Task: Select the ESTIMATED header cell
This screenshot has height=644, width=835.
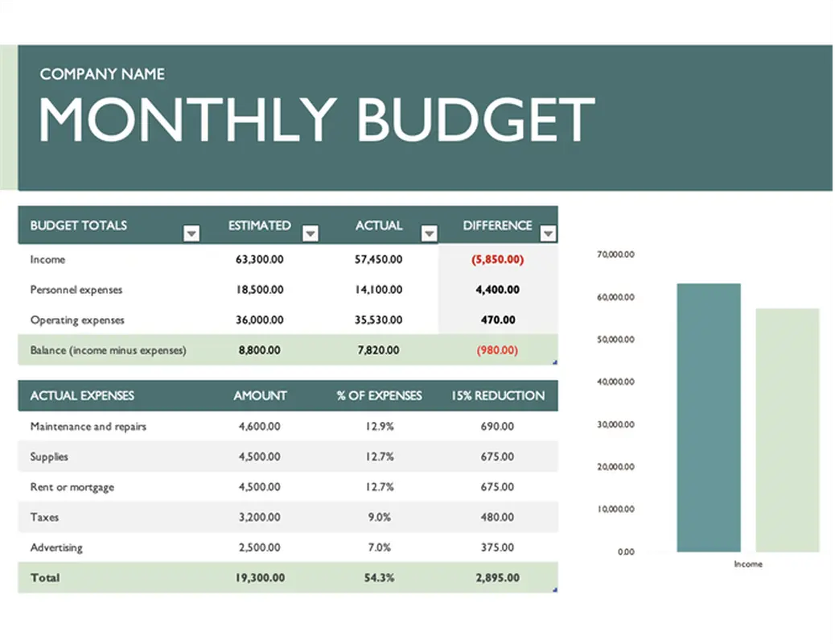Action: pyautogui.click(x=259, y=225)
